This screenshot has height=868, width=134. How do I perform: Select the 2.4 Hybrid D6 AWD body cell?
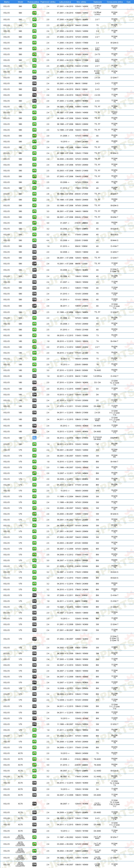(x=97, y=438)
